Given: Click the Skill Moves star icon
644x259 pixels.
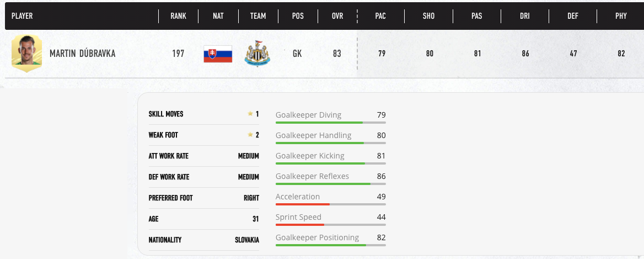Looking at the screenshot, I should click(250, 114).
